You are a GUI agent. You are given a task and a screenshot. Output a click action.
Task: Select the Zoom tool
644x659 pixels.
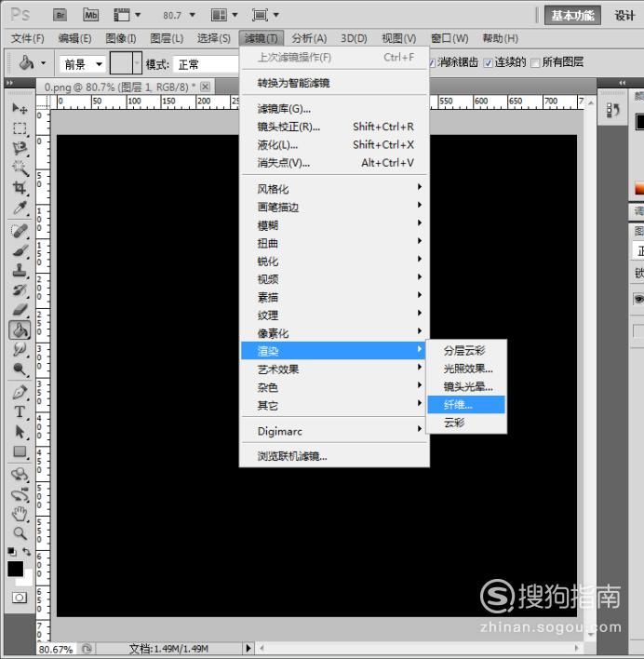pyautogui.click(x=20, y=533)
